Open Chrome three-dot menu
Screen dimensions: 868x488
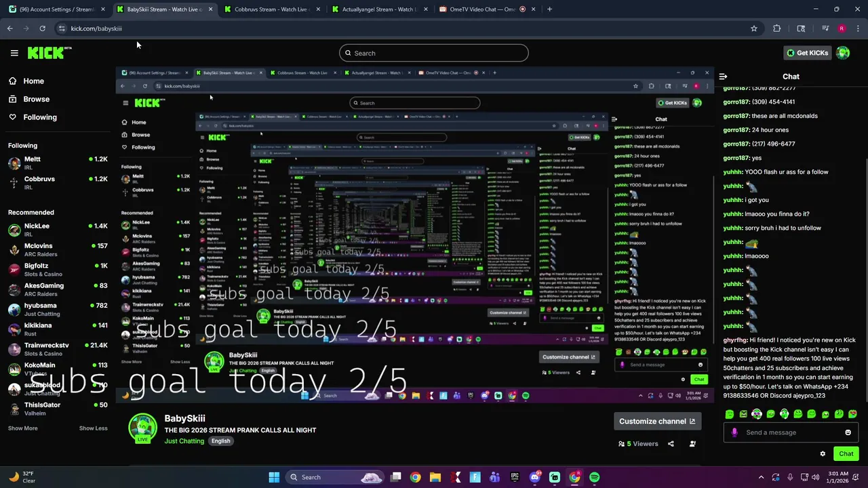[859, 28]
